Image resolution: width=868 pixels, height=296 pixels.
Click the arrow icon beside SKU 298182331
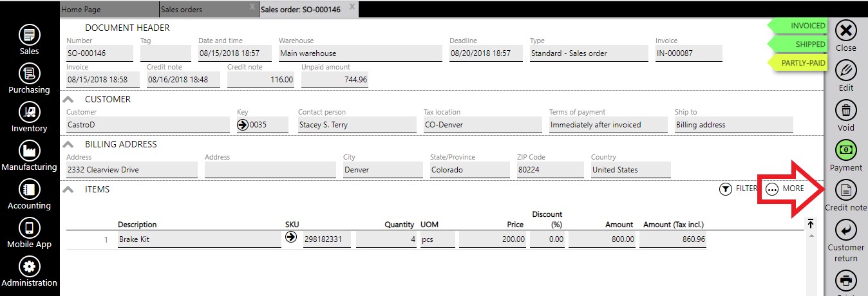tap(291, 237)
